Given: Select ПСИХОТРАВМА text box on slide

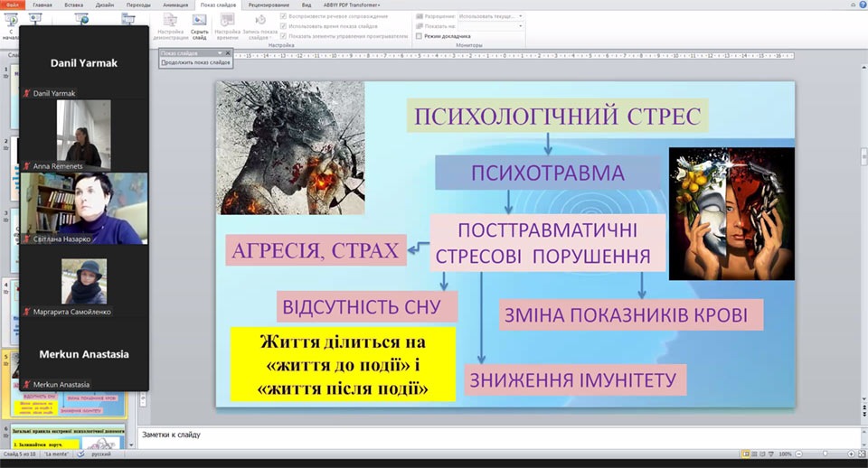Looking at the screenshot, I should click(x=548, y=173).
